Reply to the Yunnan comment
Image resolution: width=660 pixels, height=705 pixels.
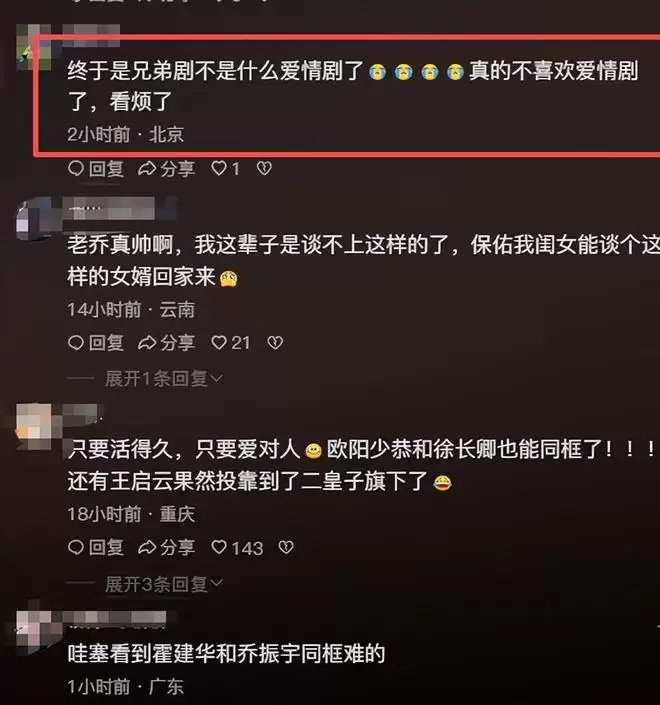pos(96,343)
